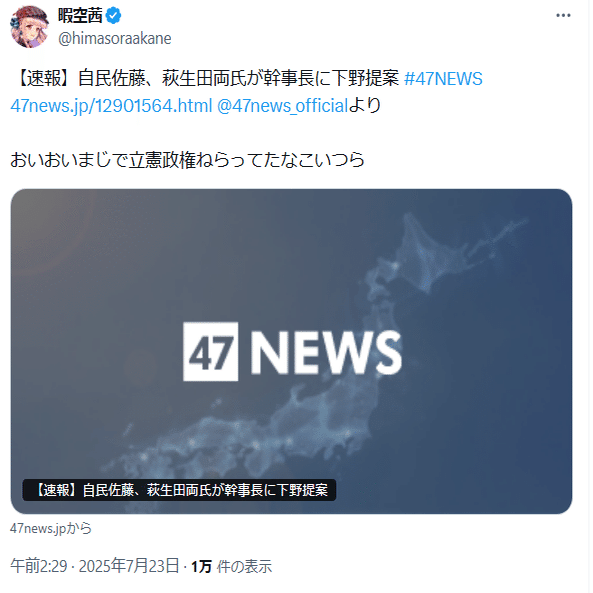Open the 47news.jp/12901564.html link
Image resolution: width=593 pixels, height=593 pixels.
click(x=111, y=106)
